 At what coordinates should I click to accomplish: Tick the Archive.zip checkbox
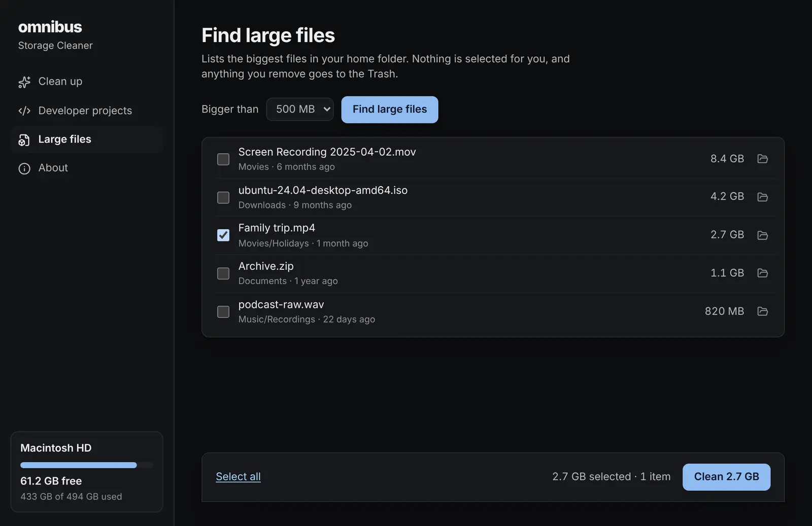click(x=223, y=273)
